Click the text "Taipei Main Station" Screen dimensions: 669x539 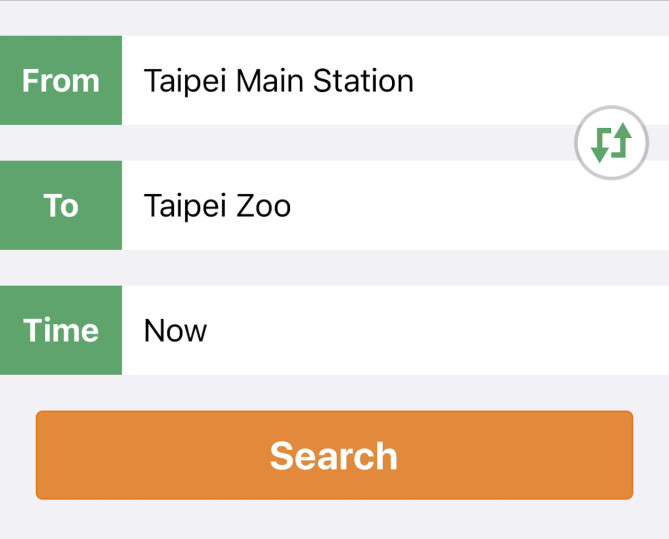[x=278, y=81]
